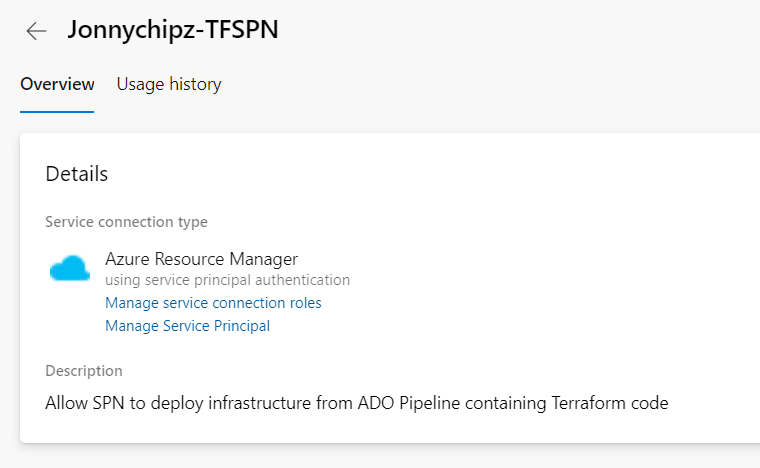
Task: Click the Azure cloud icon
Action: [x=70, y=269]
